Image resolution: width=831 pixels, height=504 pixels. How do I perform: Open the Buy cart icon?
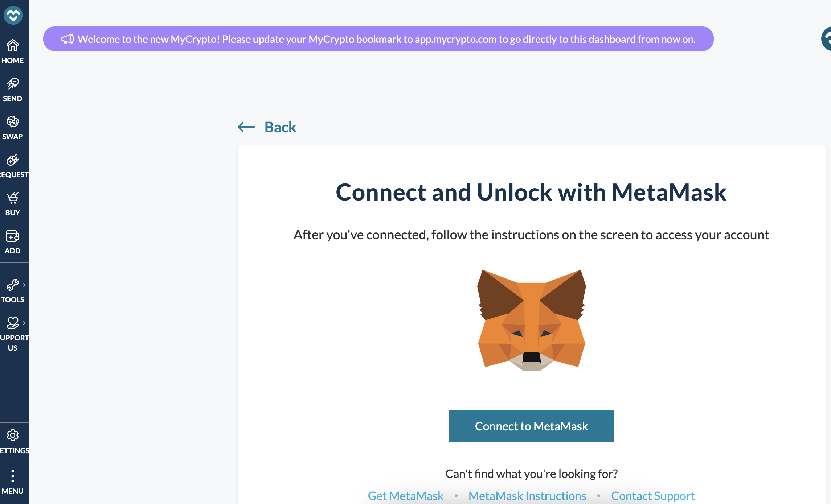(13, 198)
